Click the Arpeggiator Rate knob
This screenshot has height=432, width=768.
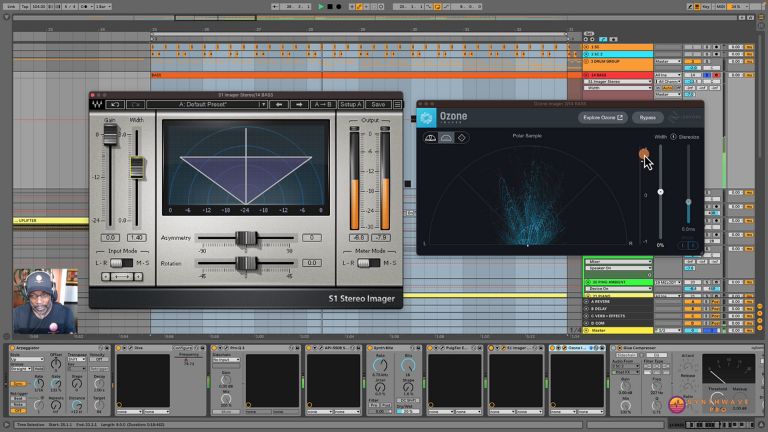[x=39, y=385]
